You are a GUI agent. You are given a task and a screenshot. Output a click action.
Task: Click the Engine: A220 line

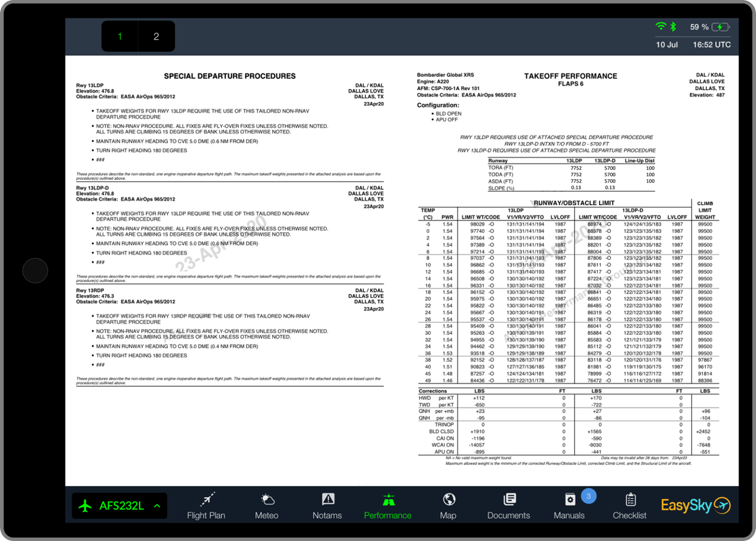433,82
